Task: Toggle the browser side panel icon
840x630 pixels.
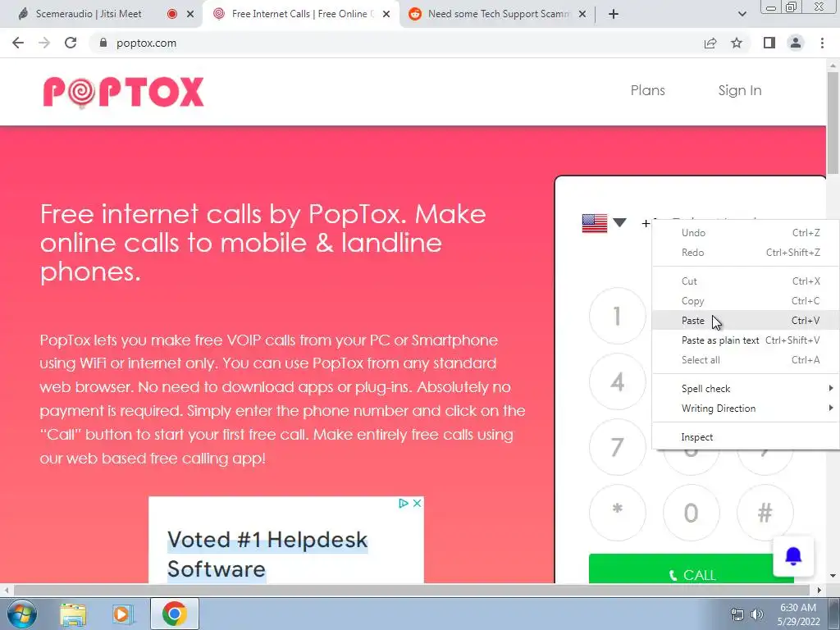Action: point(769,43)
